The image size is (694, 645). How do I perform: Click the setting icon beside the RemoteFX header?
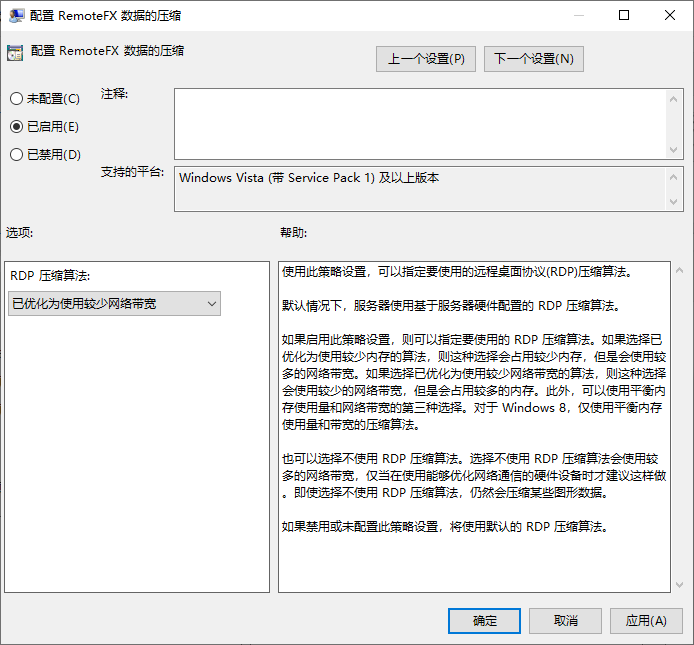pos(15,52)
